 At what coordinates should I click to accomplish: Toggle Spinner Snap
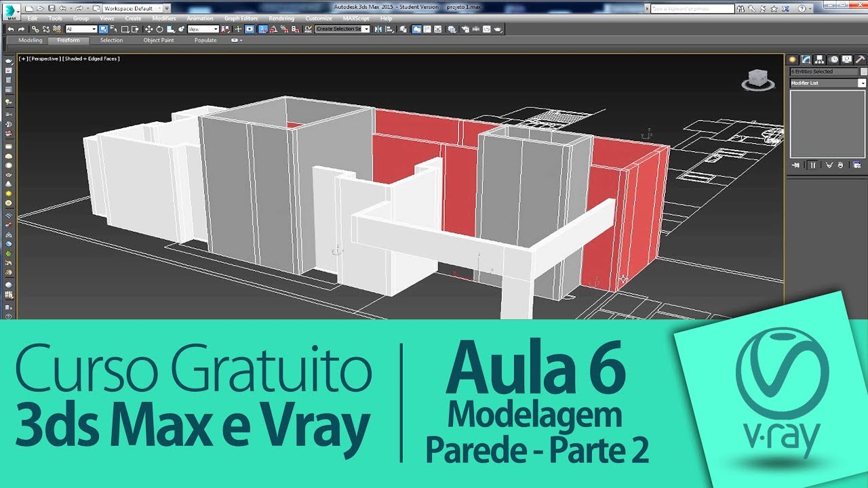pyautogui.click(x=294, y=29)
